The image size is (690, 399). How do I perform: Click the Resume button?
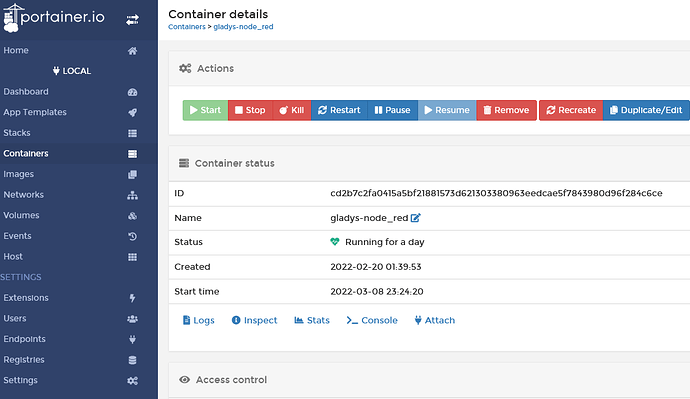click(x=447, y=110)
